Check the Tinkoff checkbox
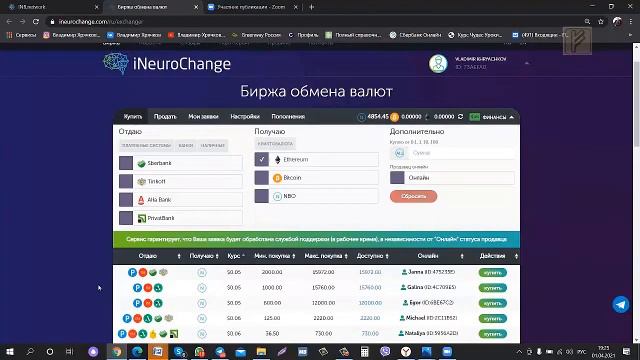Screen dimensions: 640x360 (x=126, y=182)
